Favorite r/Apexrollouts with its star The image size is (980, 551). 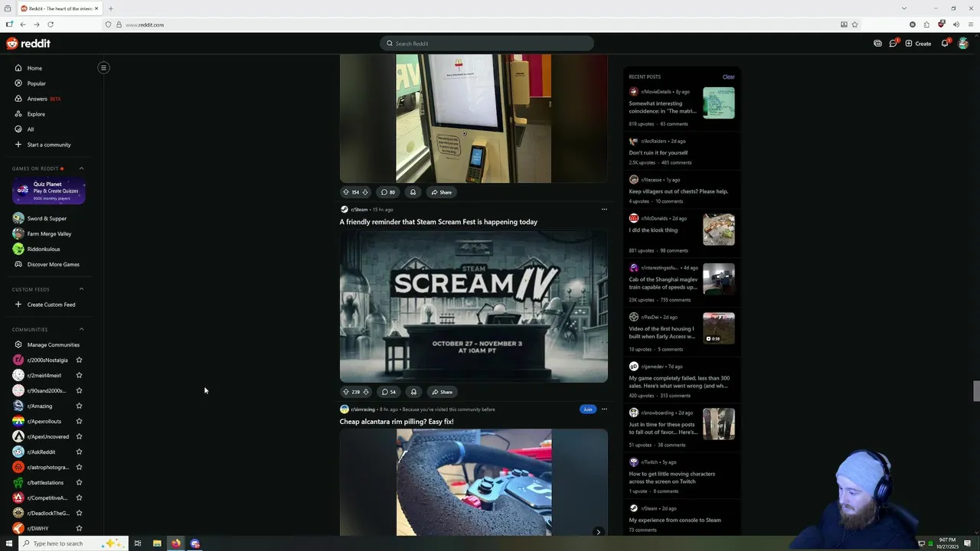pyautogui.click(x=79, y=421)
